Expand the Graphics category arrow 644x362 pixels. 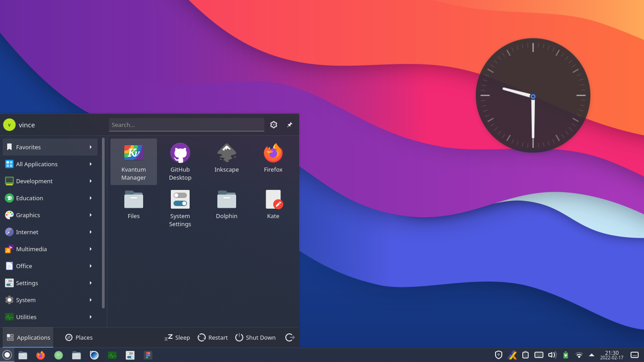(x=91, y=215)
